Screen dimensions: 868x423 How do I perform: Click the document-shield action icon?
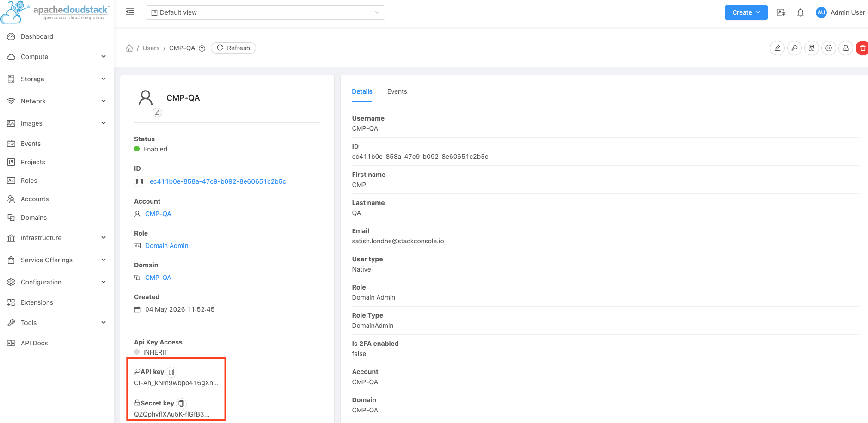coord(812,48)
